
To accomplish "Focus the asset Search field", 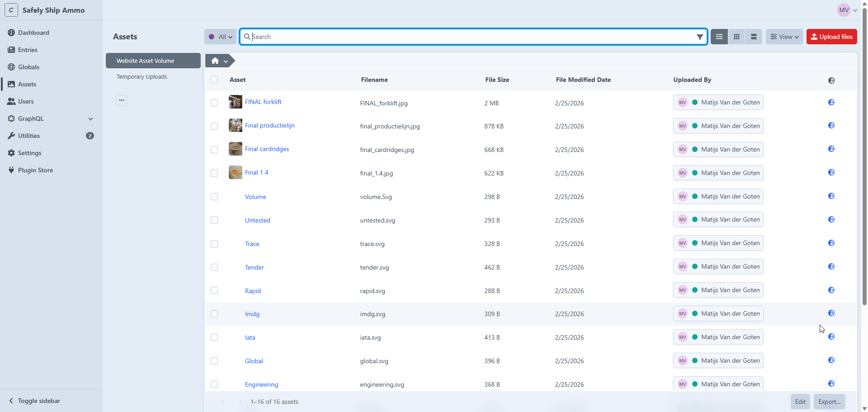I will coord(473,37).
